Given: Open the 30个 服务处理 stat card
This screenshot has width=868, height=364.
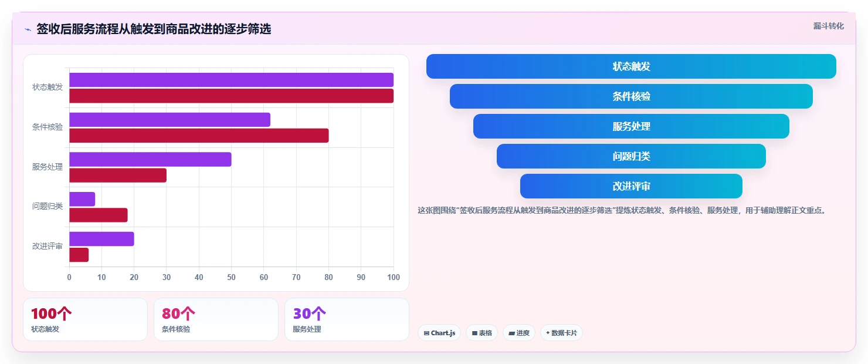Looking at the screenshot, I should (x=347, y=319).
